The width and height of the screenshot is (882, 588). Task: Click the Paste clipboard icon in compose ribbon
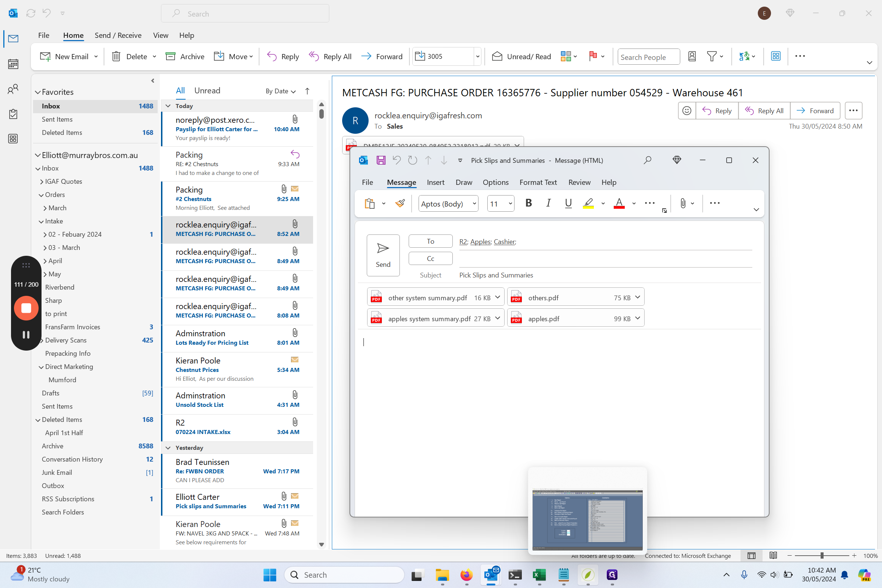click(x=370, y=203)
